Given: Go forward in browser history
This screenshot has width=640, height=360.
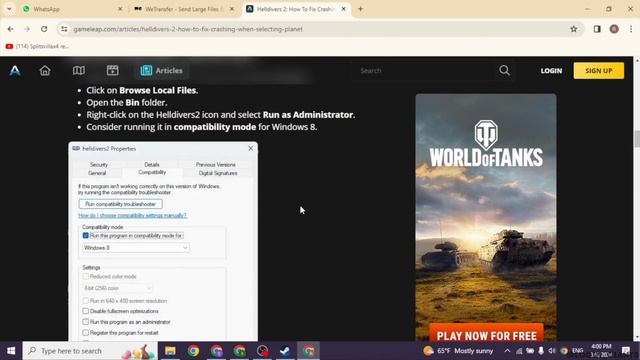Looking at the screenshot, I should point(27,29).
